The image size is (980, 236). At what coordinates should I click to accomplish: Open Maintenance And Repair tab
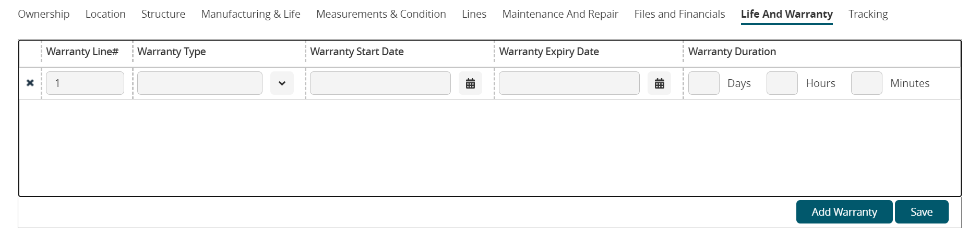(x=560, y=14)
